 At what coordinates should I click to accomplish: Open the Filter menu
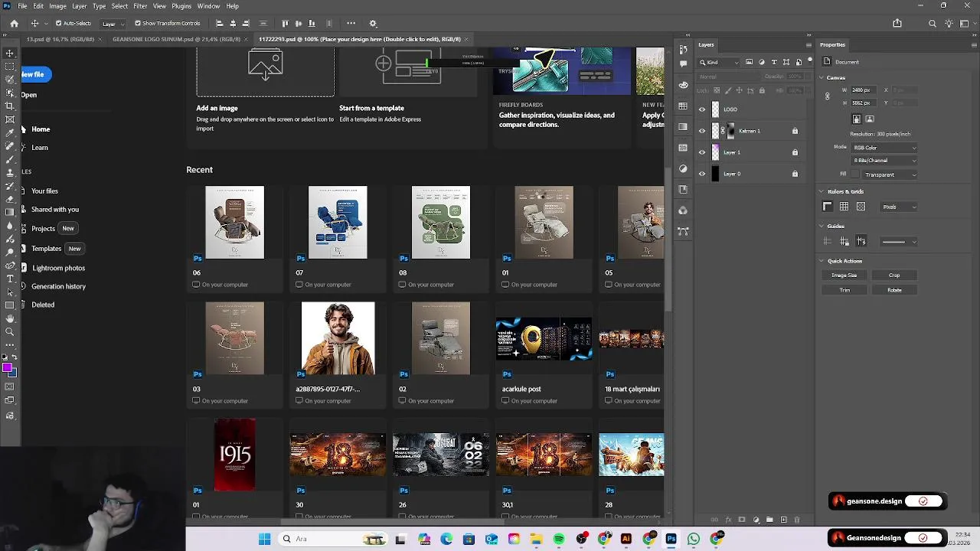tap(140, 6)
